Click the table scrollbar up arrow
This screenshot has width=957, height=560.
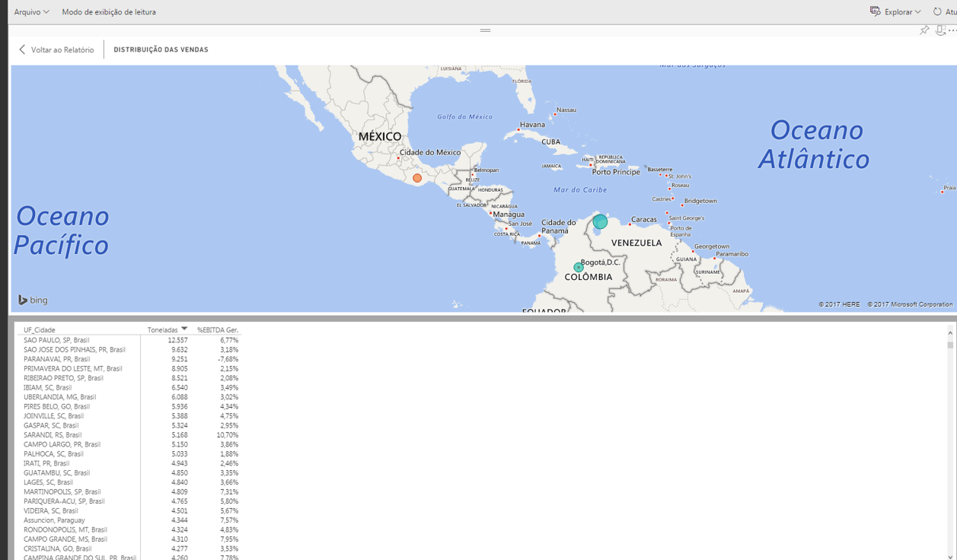[x=950, y=333]
